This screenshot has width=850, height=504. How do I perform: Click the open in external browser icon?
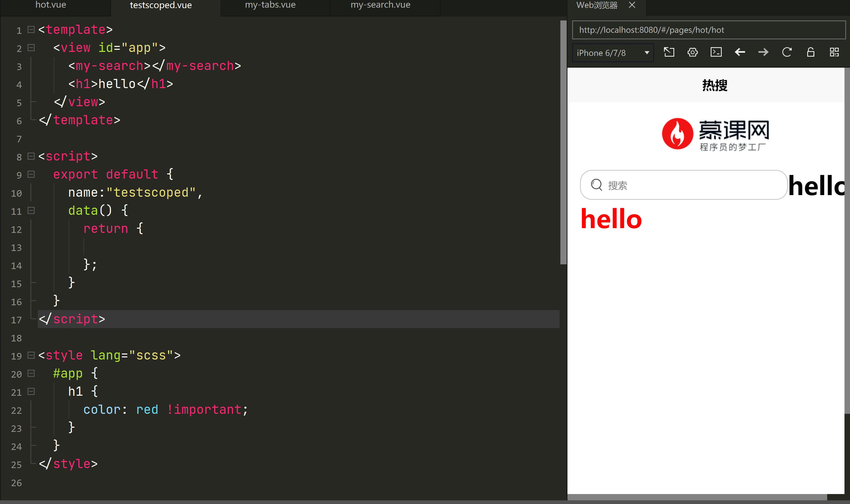(x=669, y=52)
